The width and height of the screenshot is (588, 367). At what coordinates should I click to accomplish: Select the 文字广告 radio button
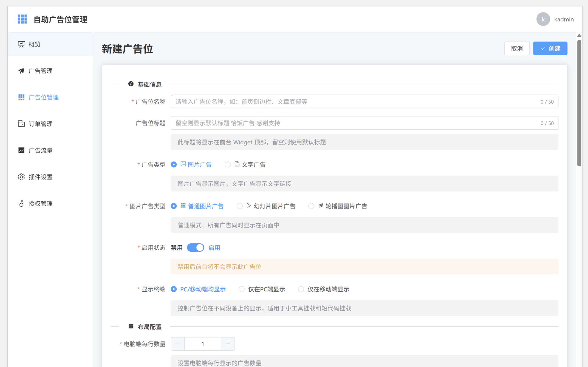click(228, 165)
